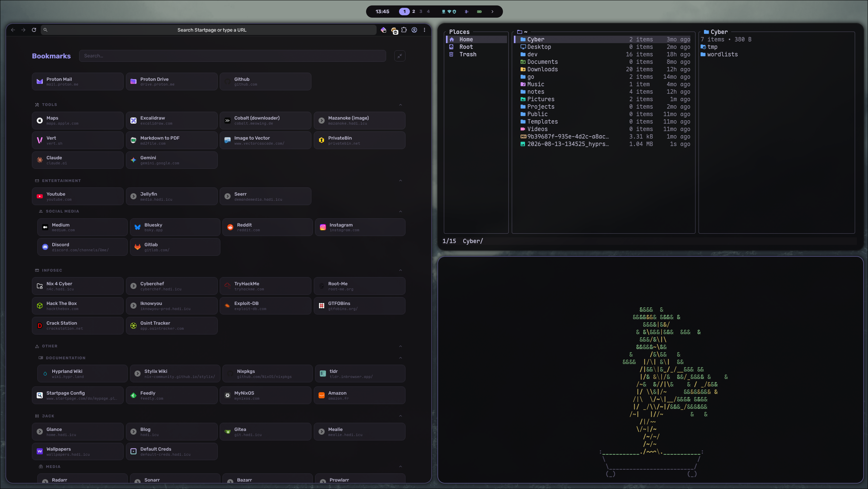Open the Gitea bookmark
Viewport: 868px width, 489px height.
[x=266, y=432]
